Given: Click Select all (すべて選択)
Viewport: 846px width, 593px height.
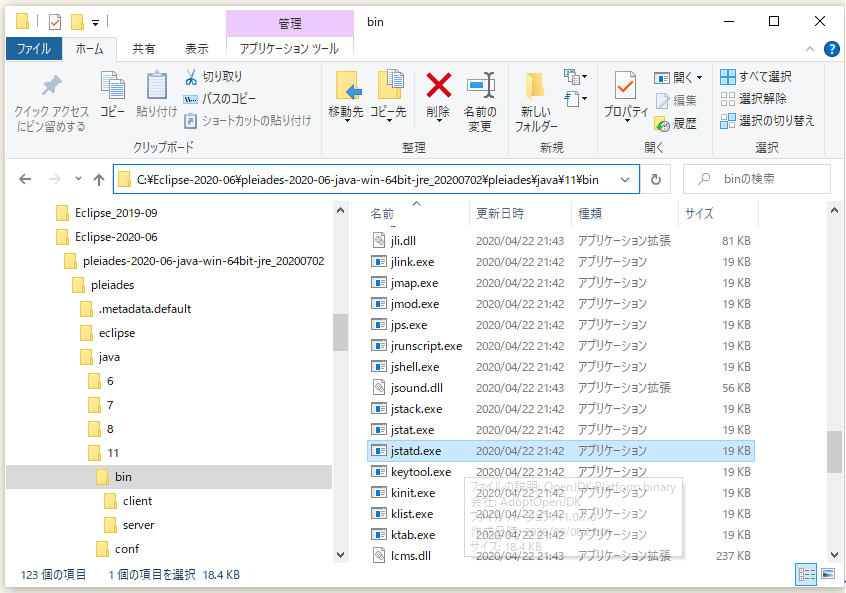Looking at the screenshot, I should pos(756,77).
